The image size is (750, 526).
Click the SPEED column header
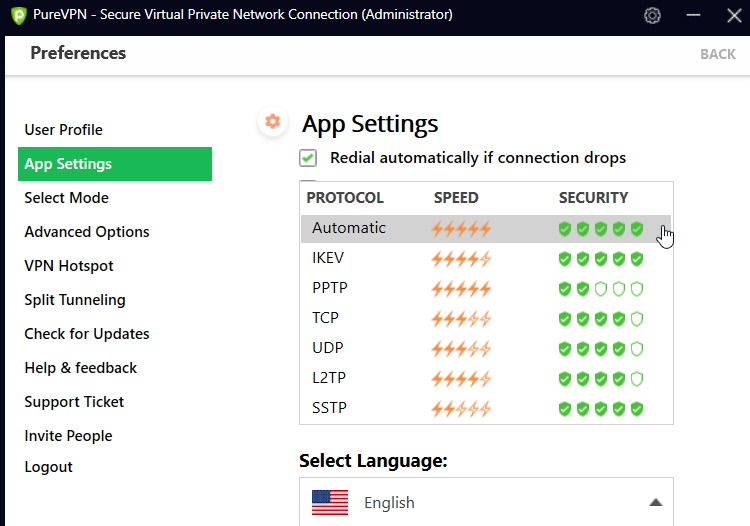point(456,197)
